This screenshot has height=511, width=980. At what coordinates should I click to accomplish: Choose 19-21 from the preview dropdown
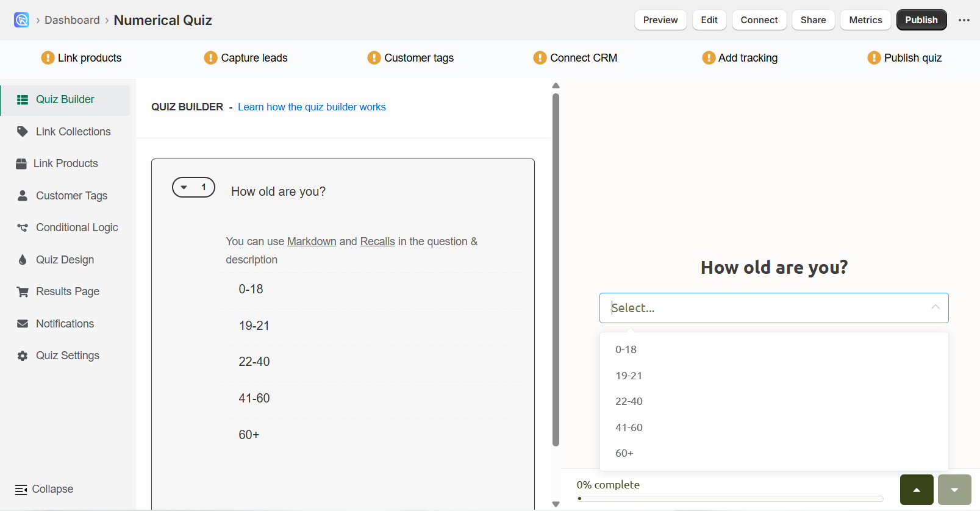(774, 376)
